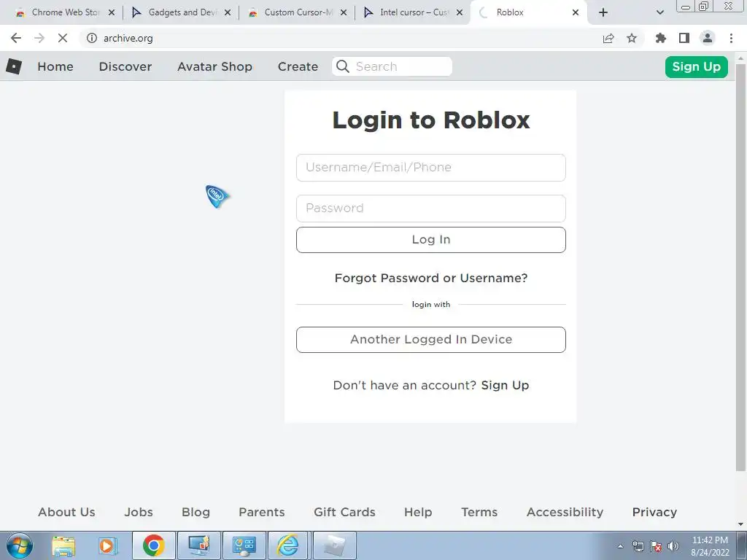Screen dimensions: 747x560
Task: Open the Chrome profile avatar
Action: click(708, 38)
